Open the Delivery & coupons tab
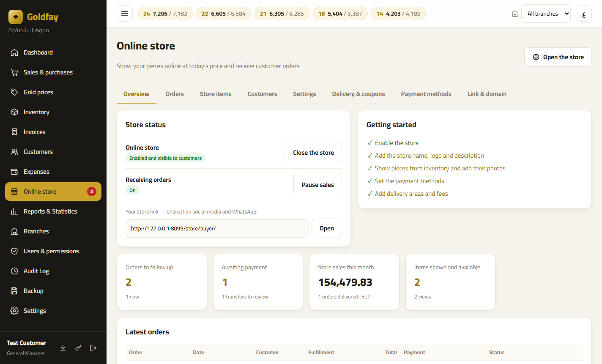 click(358, 94)
